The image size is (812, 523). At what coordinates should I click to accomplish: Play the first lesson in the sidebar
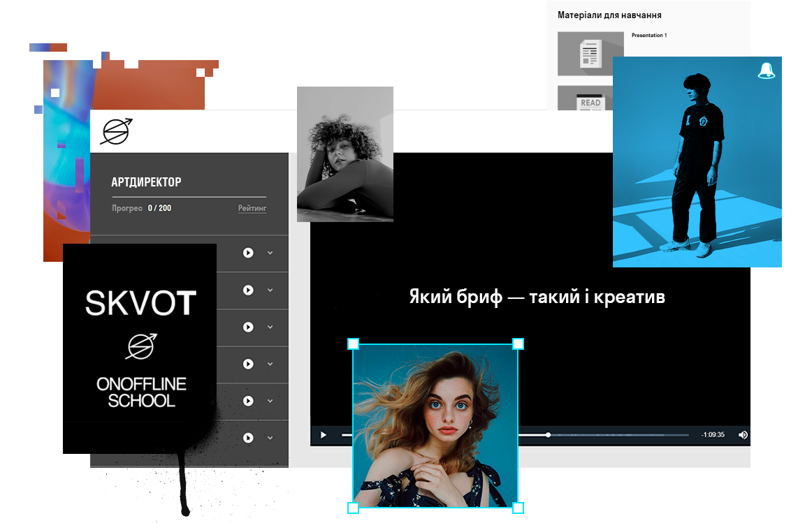coord(247,253)
